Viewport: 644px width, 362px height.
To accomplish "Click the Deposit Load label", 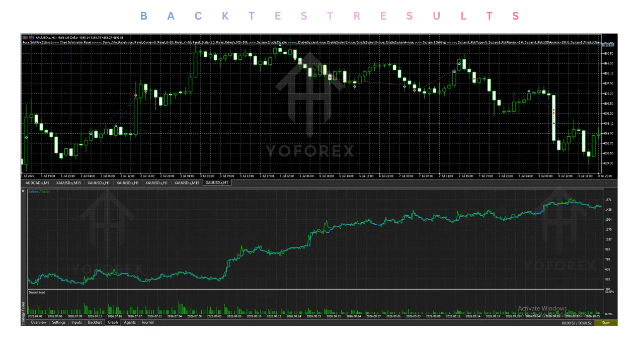I will click(x=37, y=292).
